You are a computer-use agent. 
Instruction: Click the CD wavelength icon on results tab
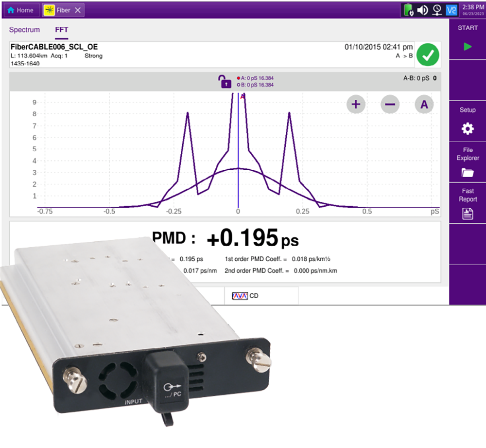coord(241,296)
